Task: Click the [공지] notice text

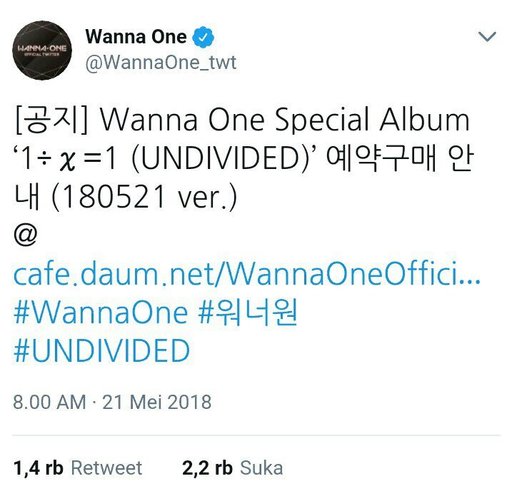Action: (x=52, y=120)
